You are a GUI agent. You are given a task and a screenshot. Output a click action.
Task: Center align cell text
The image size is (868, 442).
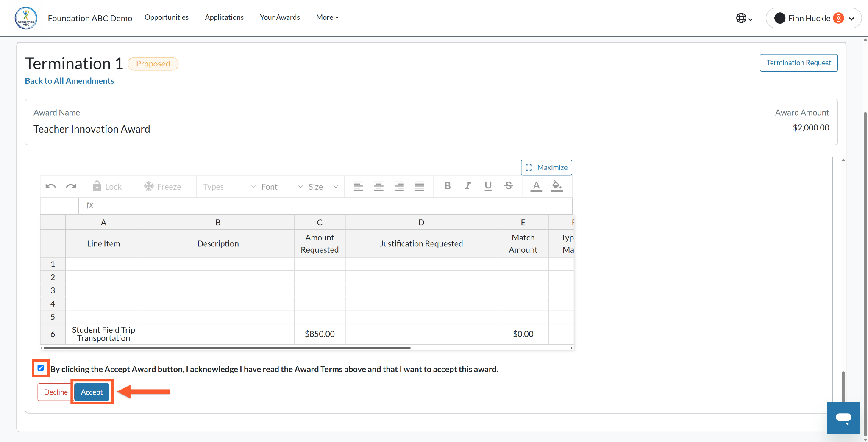[x=379, y=186]
